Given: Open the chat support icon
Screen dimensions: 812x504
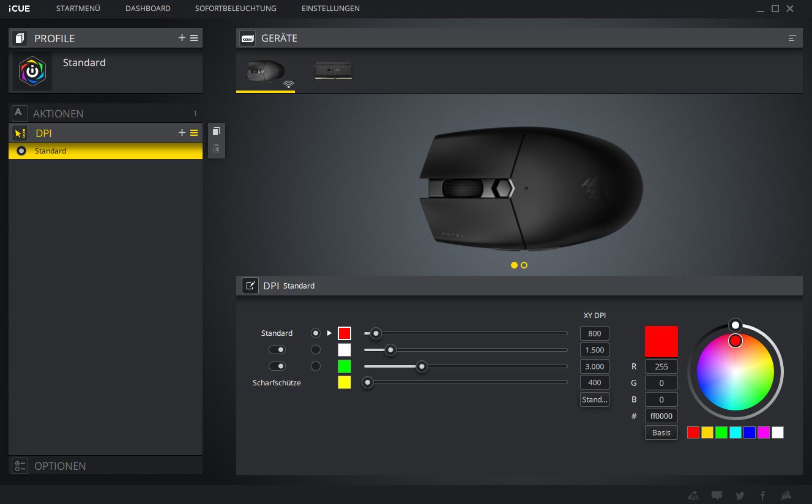Looking at the screenshot, I should 717,495.
